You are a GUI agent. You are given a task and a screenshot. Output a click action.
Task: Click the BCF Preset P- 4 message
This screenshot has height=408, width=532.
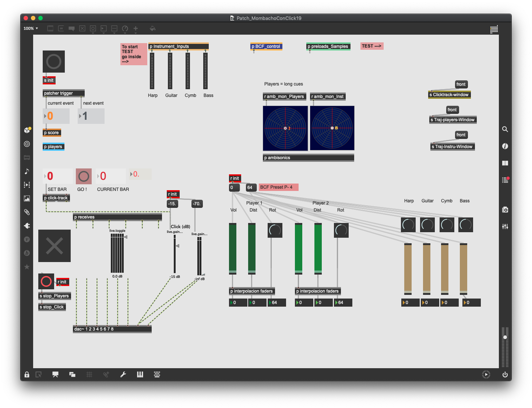click(x=278, y=187)
